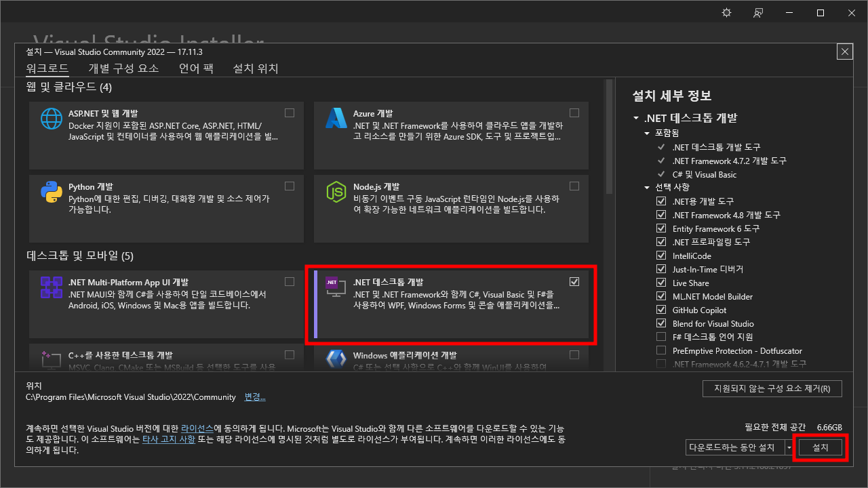Check the C++를 사용한 데스크톱 개발 checkbox
Viewport: 868px width, 488px height.
pyautogui.click(x=290, y=354)
